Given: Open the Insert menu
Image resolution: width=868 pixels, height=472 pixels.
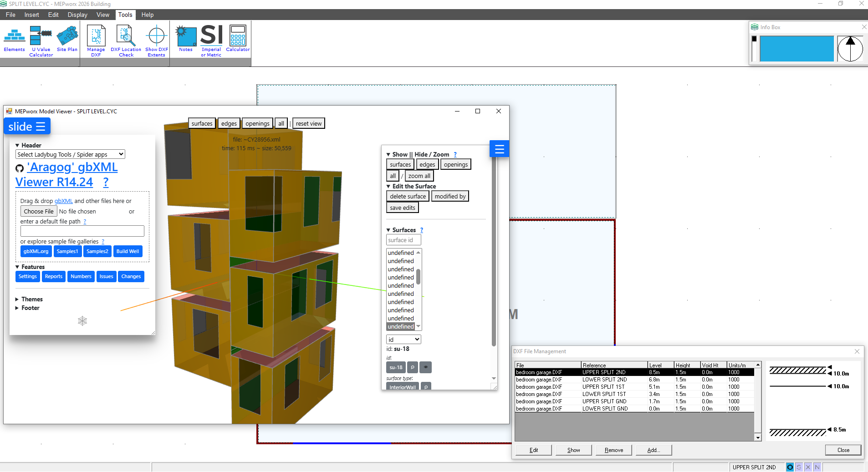Looking at the screenshot, I should 31,15.
